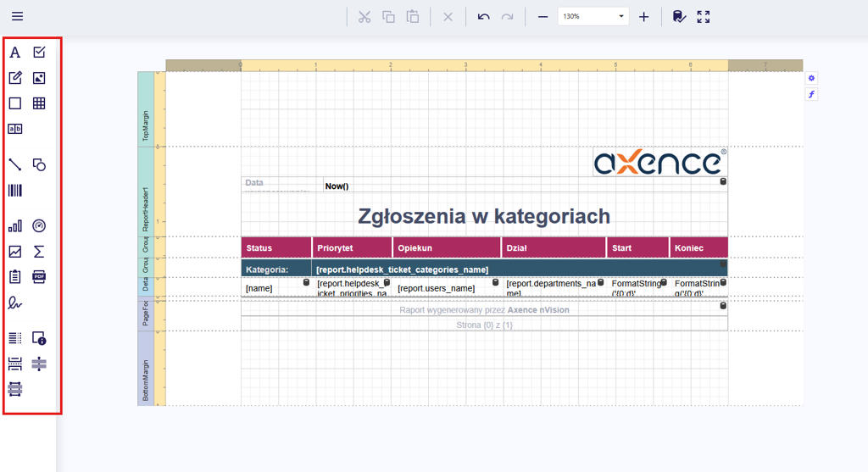Click the zoom out minus button
The width and height of the screenshot is (868, 472).
tap(543, 17)
